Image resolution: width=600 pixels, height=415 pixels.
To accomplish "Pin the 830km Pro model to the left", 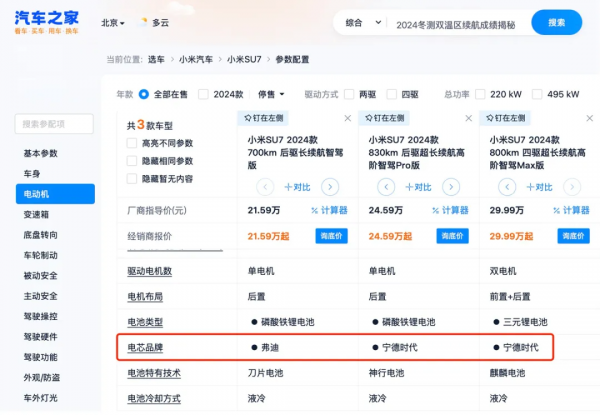I will pyautogui.click(x=384, y=118).
